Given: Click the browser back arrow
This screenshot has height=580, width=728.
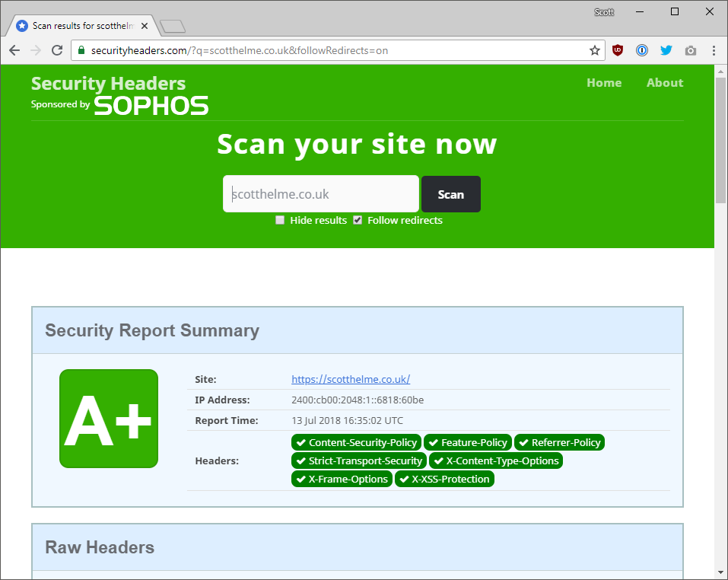Looking at the screenshot, I should click(14, 49).
